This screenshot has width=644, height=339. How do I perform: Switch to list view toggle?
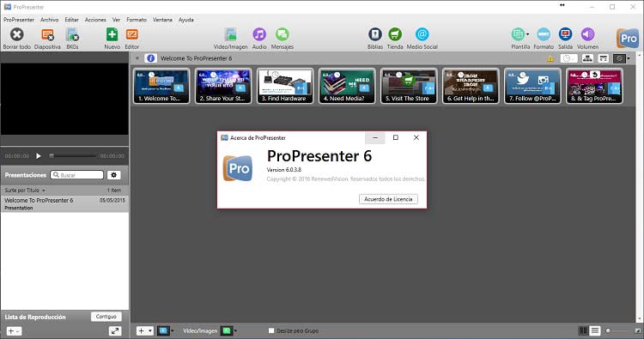pyautogui.click(x=594, y=330)
